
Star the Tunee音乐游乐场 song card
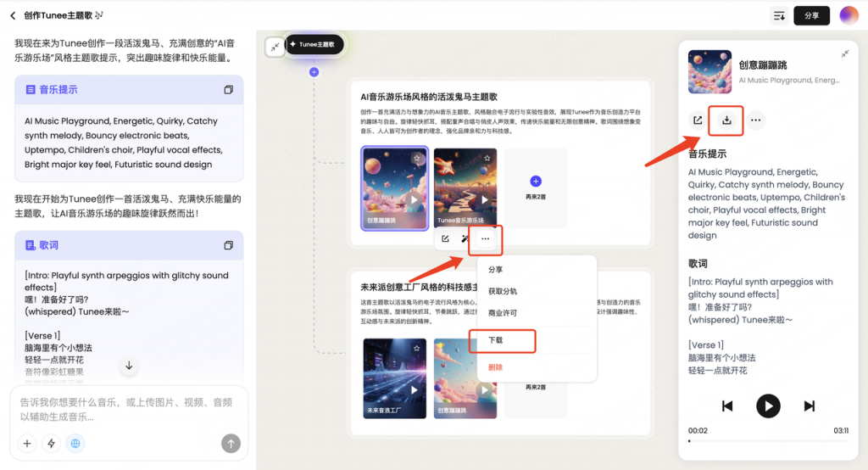pyautogui.click(x=487, y=158)
